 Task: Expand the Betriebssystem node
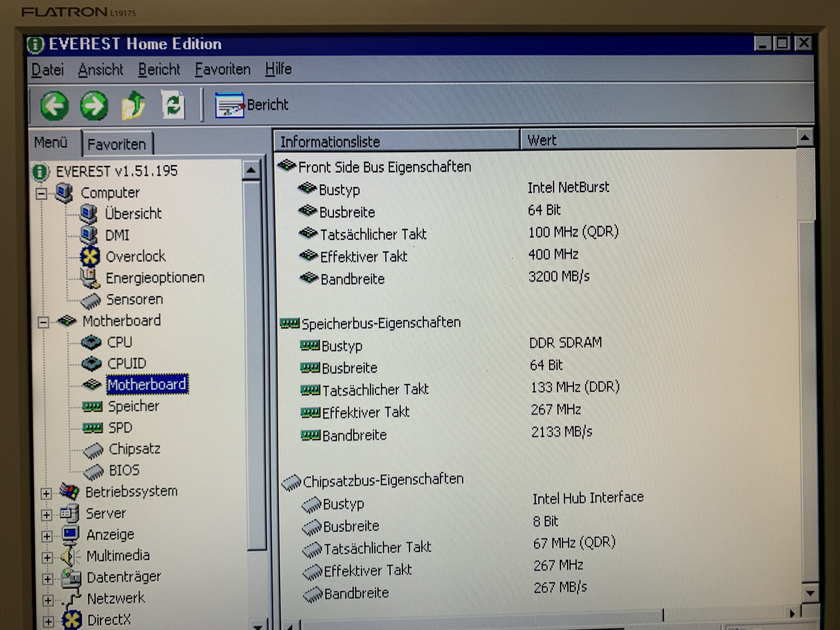pyautogui.click(x=46, y=493)
